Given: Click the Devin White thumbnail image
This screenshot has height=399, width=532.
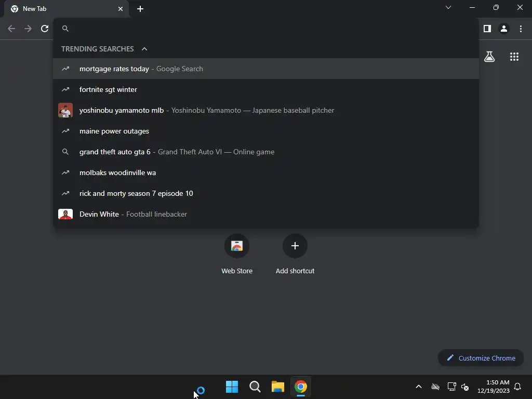Looking at the screenshot, I should pos(65,214).
